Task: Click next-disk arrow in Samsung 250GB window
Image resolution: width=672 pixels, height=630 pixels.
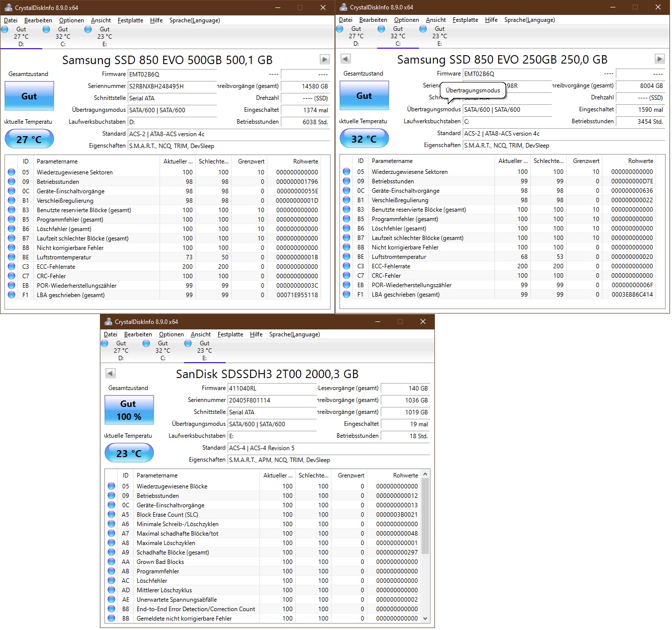Action: pos(660,59)
